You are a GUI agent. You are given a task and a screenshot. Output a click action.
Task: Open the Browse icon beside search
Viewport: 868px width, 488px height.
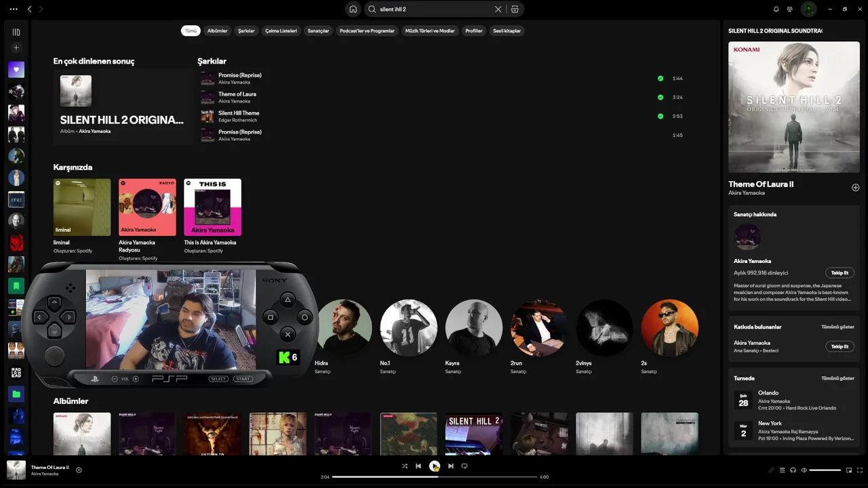click(x=515, y=9)
